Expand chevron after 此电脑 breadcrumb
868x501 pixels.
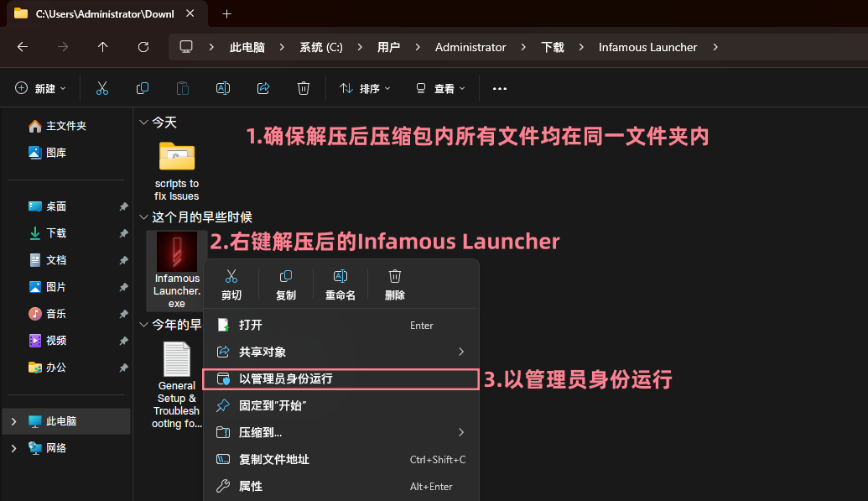tap(282, 47)
